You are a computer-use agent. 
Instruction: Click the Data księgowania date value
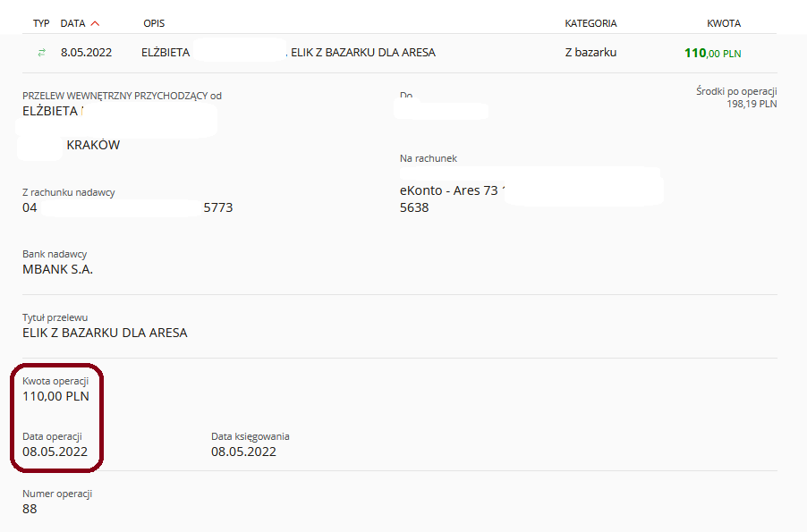243,452
